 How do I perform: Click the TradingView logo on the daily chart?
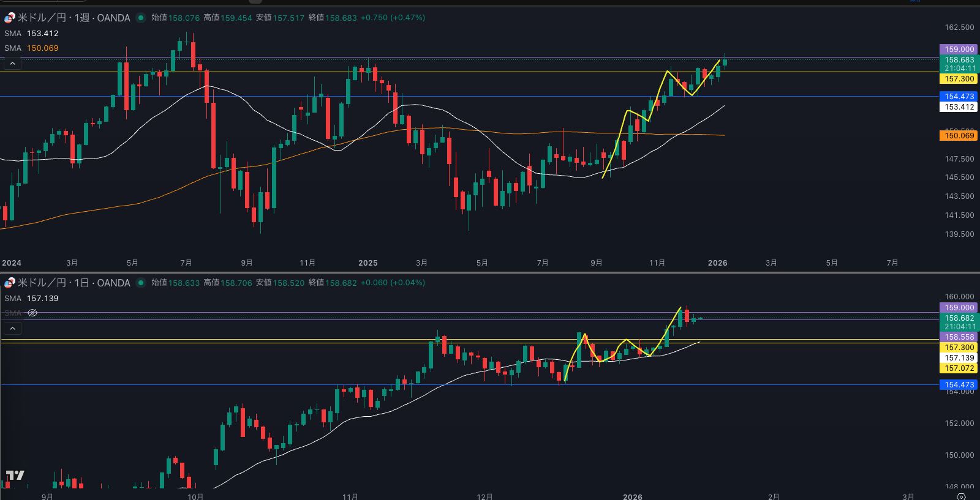point(15,476)
